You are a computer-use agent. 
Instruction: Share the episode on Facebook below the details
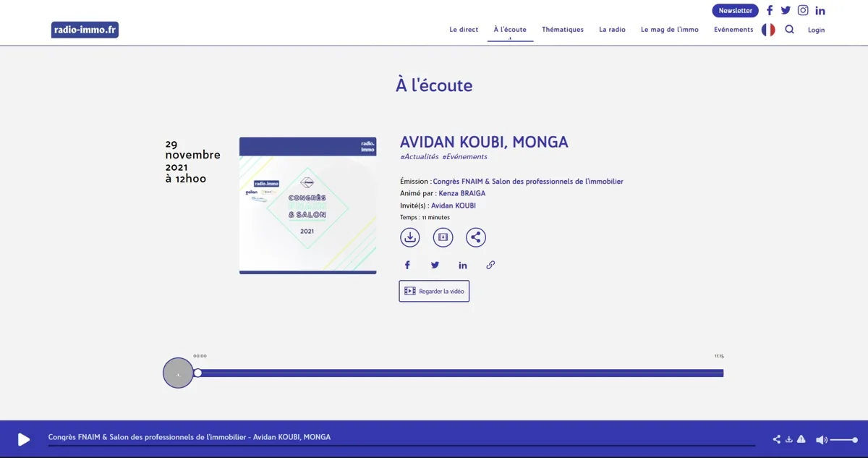point(407,265)
